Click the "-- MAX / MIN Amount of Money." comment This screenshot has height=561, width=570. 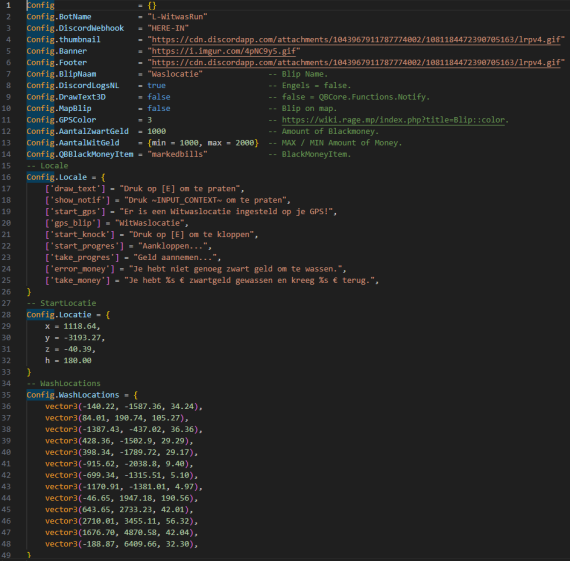[x=335, y=143]
